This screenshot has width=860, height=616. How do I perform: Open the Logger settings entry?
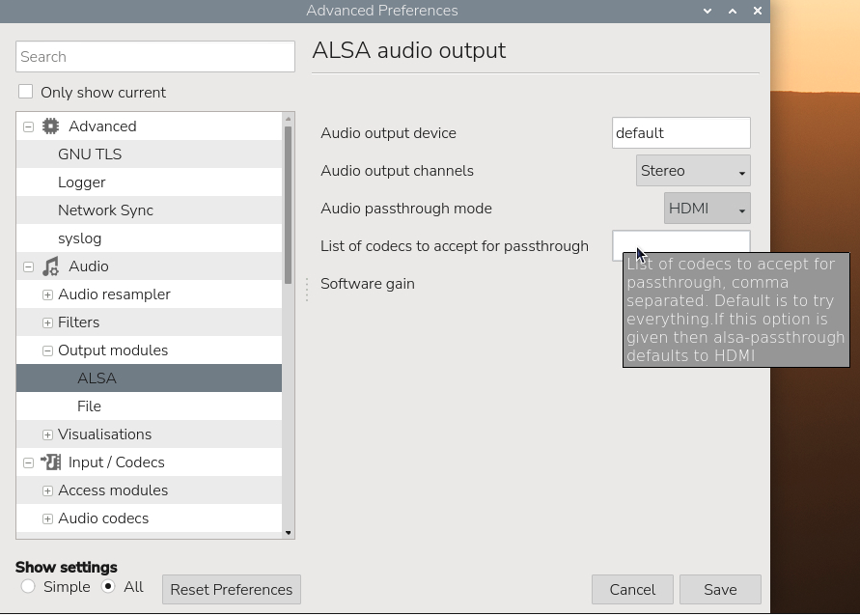pos(82,182)
